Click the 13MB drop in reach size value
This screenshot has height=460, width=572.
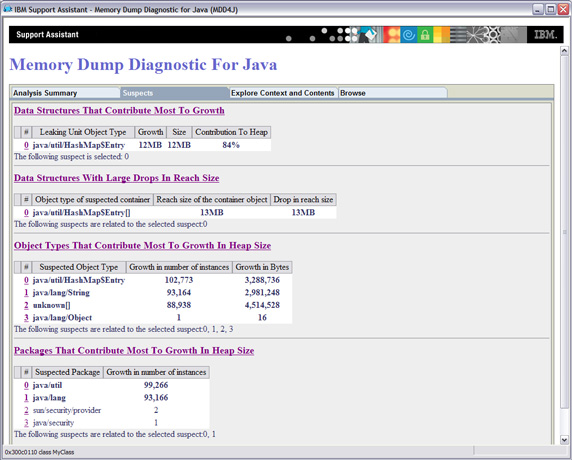tap(303, 213)
